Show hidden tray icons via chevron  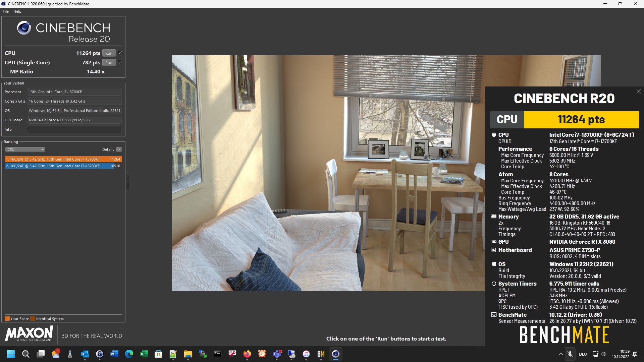tap(560, 354)
